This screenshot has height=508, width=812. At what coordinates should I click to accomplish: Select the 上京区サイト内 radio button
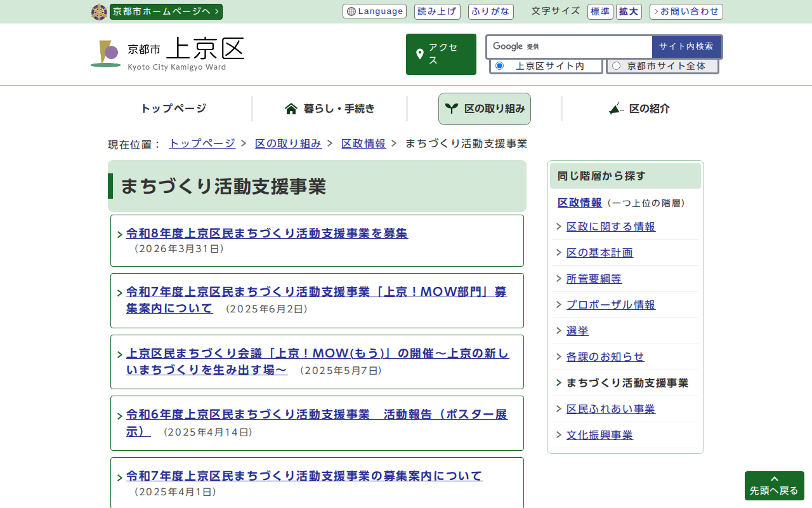pos(500,66)
